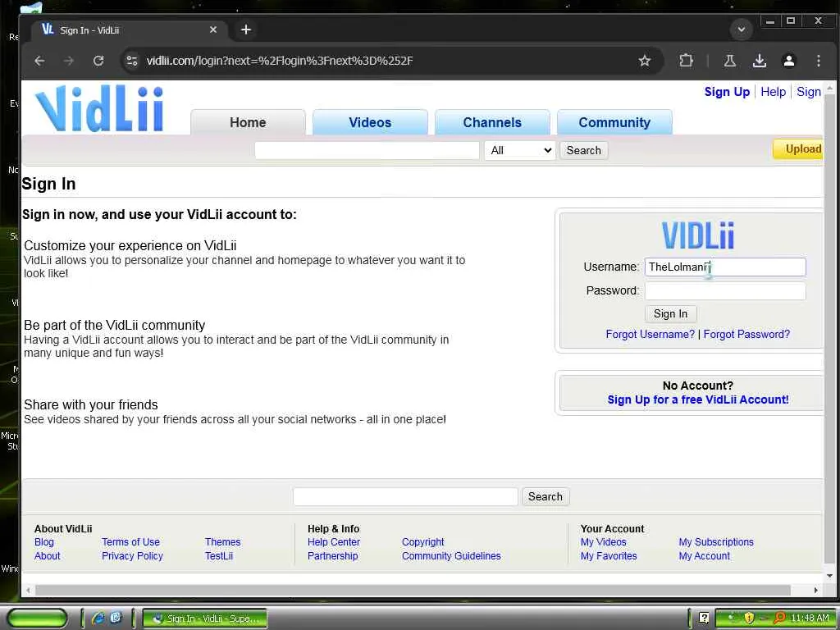This screenshot has width=840, height=630.
Task: Open the My Videos footer link
Action: click(603, 542)
